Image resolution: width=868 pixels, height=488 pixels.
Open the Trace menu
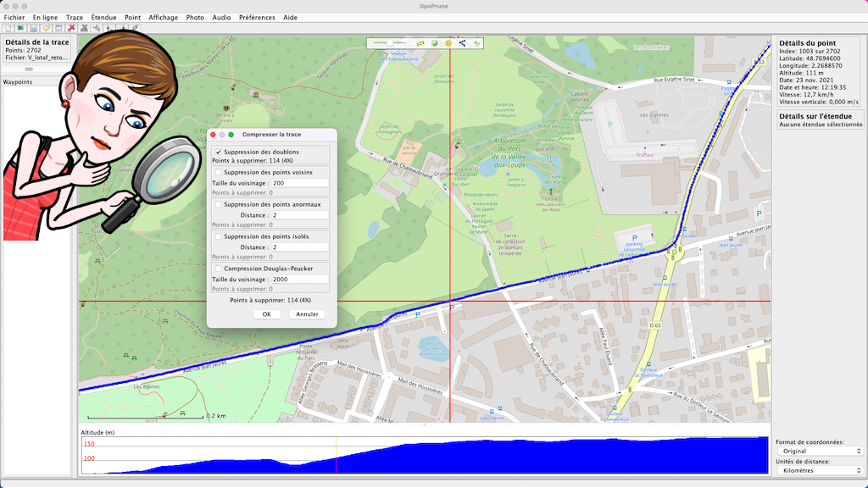tap(75, 18)
